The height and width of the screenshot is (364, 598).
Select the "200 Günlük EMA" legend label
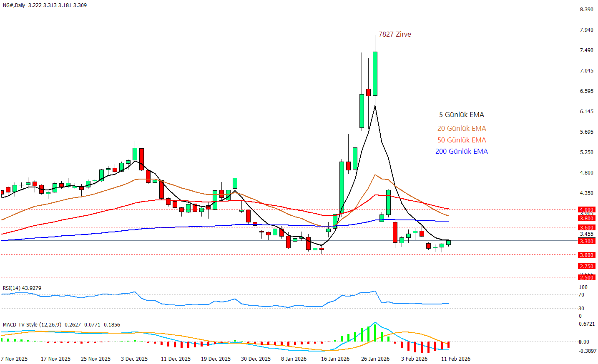click(461, 151)
